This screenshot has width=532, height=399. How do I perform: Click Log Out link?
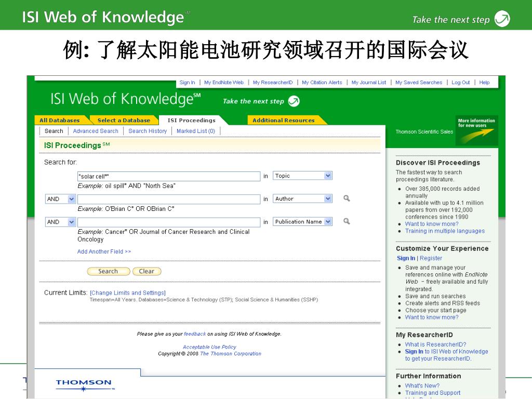[x=460, y=83]
